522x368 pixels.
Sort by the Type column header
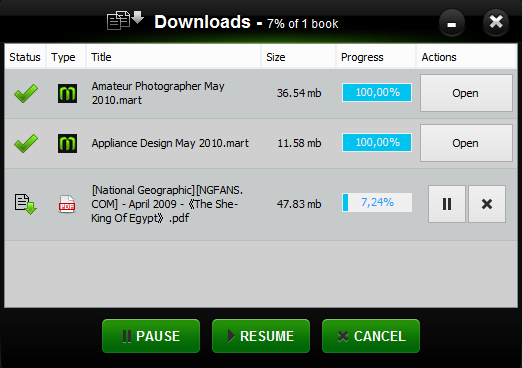tap(66, 57)
